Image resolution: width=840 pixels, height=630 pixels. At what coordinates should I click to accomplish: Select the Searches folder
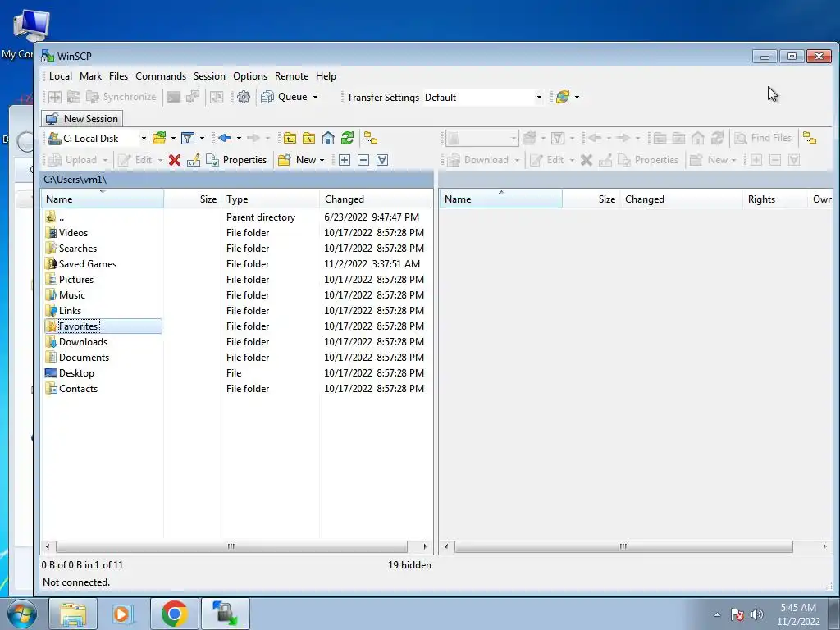click(x=236, y=248)
